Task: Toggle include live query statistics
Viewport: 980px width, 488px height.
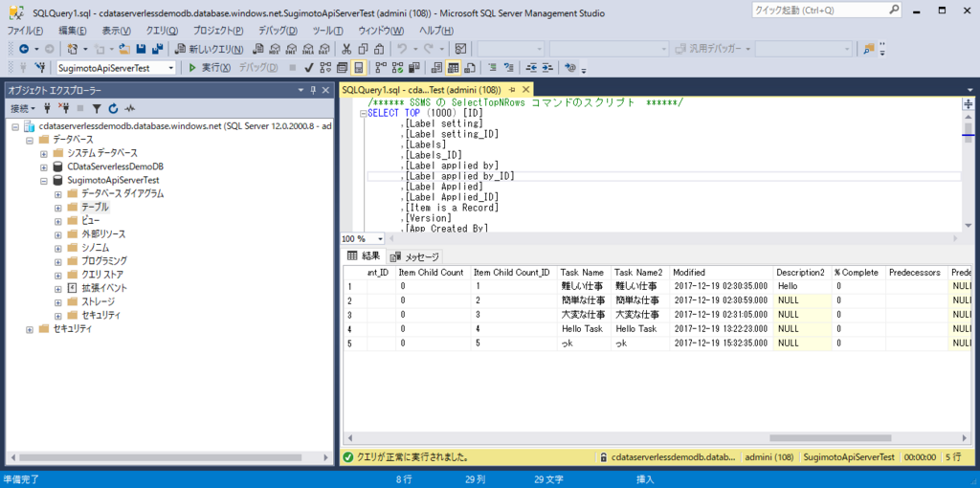Action: (396, 68)
